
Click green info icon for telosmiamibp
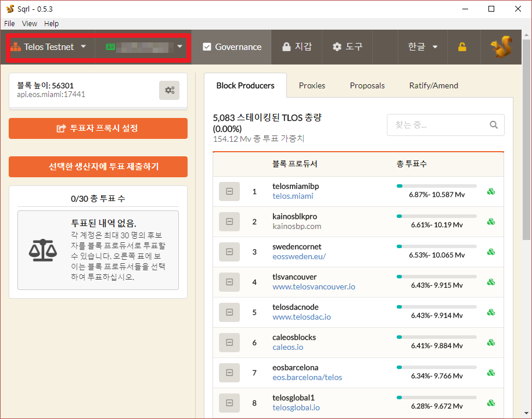point(491,192)
